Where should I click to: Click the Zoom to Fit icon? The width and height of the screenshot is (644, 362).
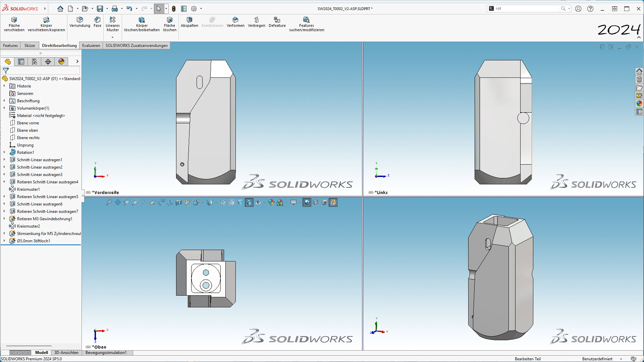pos(109,202)
